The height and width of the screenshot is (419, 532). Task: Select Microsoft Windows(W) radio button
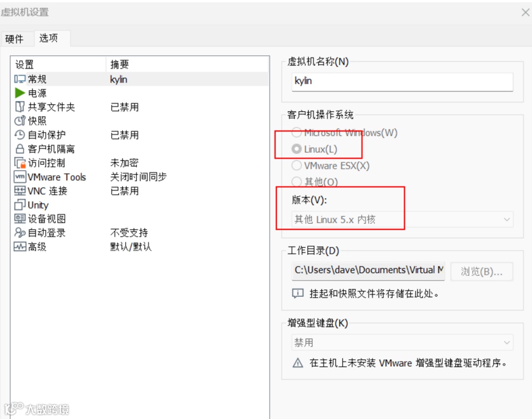click(297, 133)
